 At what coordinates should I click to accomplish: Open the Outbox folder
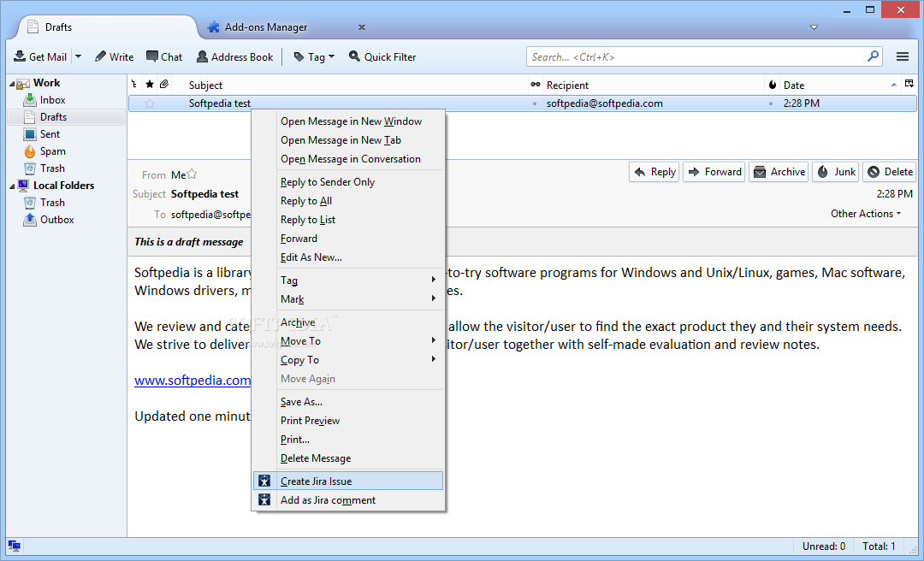click(56, 220)
